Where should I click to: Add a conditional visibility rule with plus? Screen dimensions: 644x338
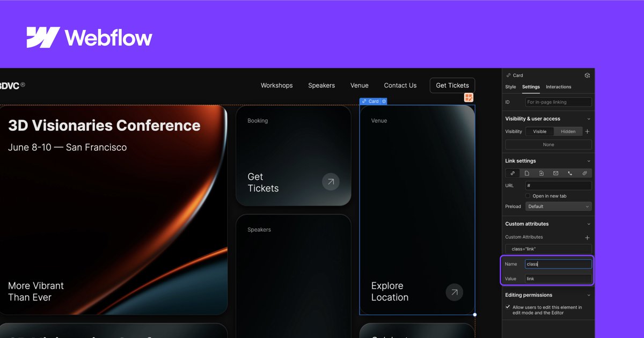tap(587, 131)
